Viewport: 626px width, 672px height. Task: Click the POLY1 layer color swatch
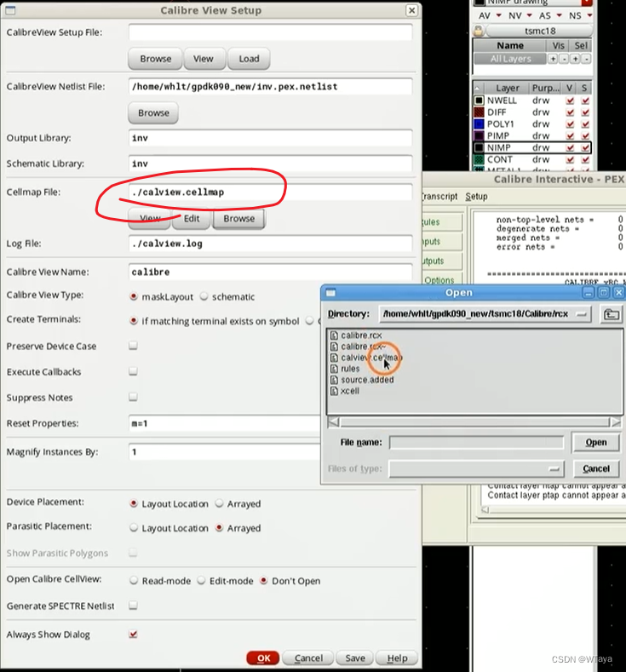pos(479,123)
